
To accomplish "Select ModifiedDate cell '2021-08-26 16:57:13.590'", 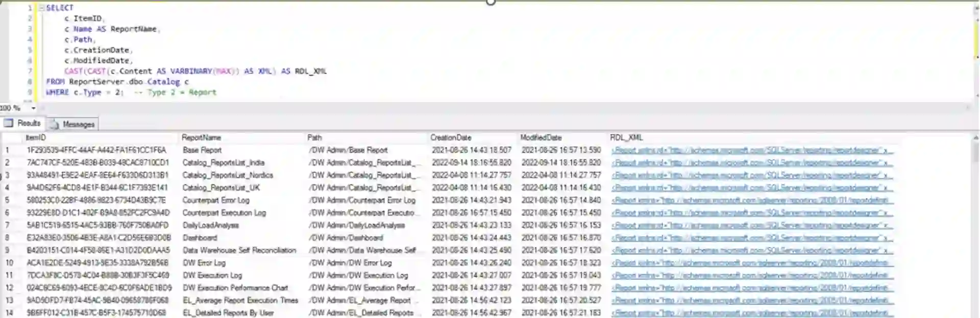I will (x=561, y=151).
